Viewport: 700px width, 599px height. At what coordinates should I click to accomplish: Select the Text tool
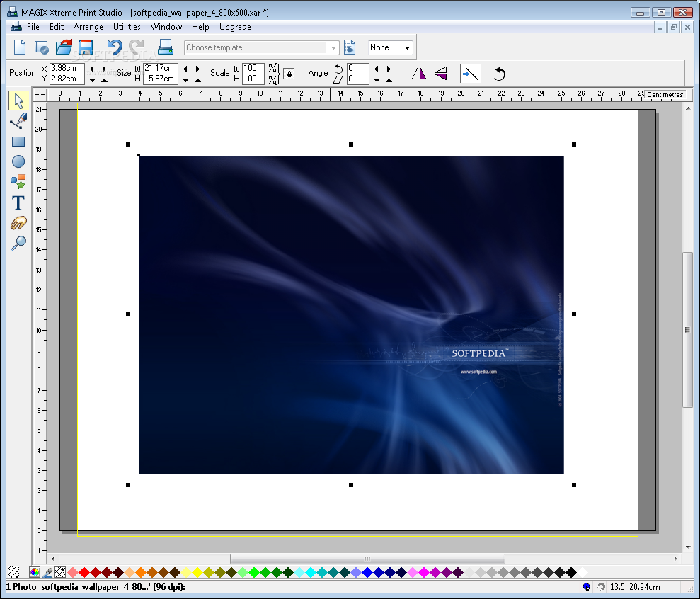(18, 202)
